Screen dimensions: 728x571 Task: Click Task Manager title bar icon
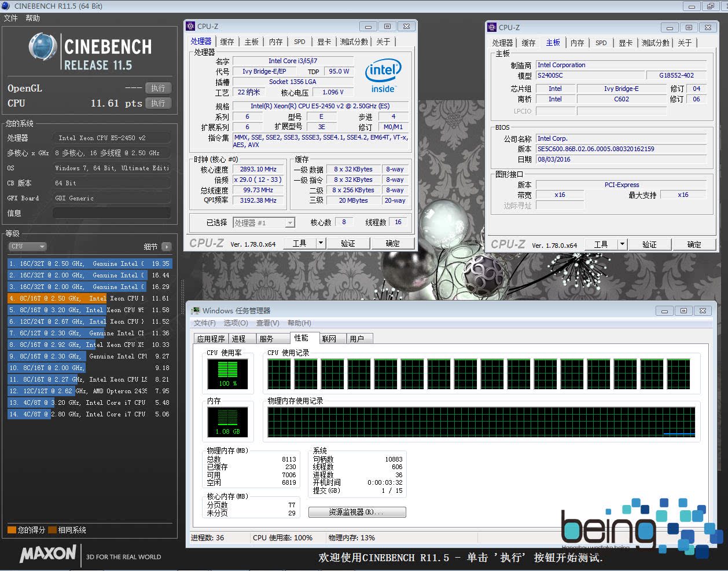196,311
